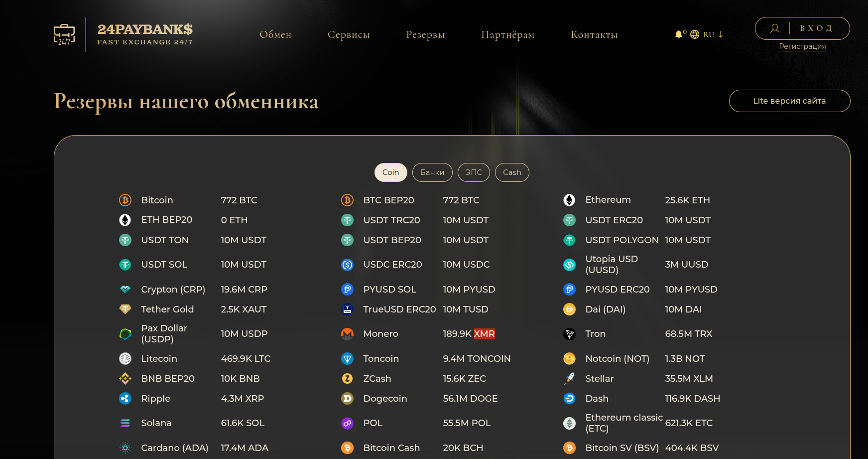Click the Monero icon
The width and height of the screenshot is (868, 459).
pos(347,334)
